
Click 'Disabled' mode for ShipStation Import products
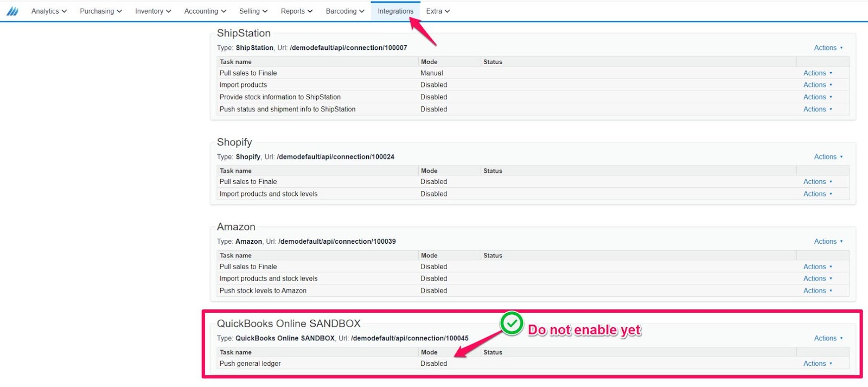434,85
